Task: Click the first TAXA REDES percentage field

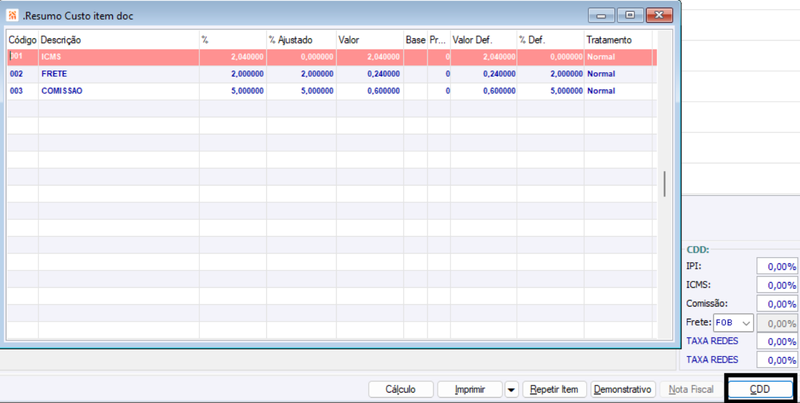Action: pos(777,341)
